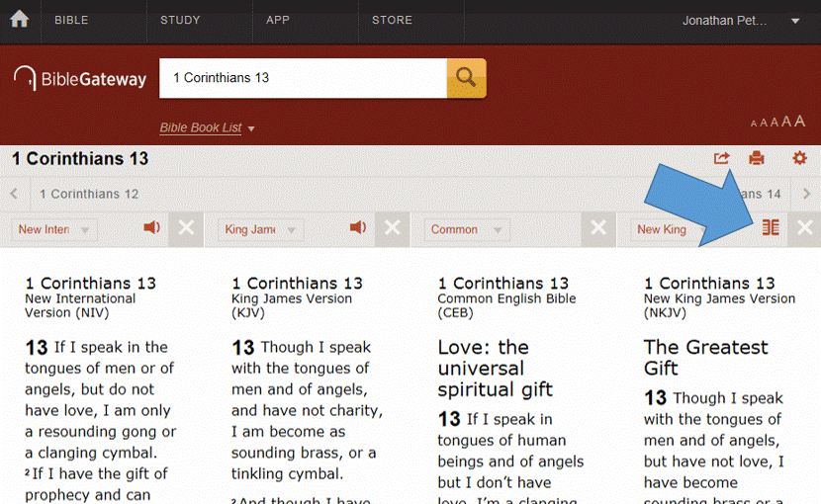Click heading Love: the universal spiritual gift
821x504 pixels.
click(495, 369)
